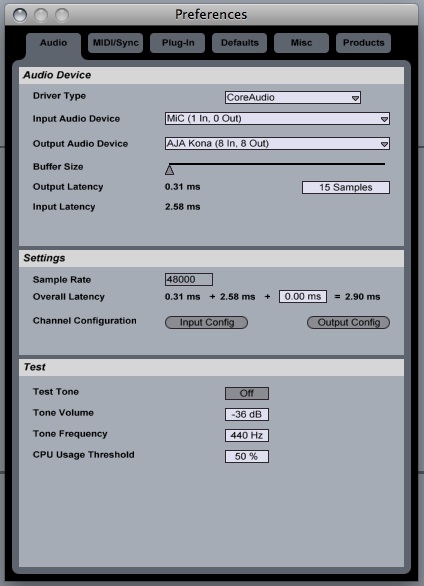Switch to the MIDI/Sync tab
Viewport: 424px width, 586px height.
coord(115,43)
